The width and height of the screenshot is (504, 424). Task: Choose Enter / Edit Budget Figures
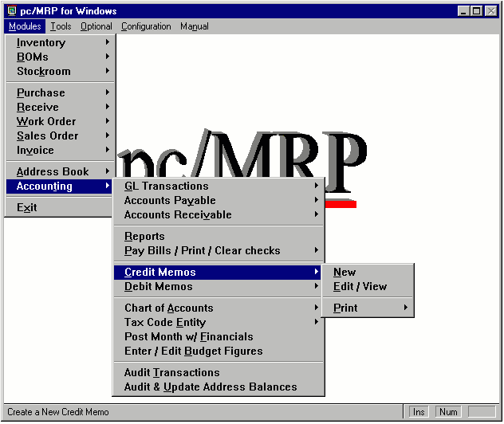pos(219,351)
